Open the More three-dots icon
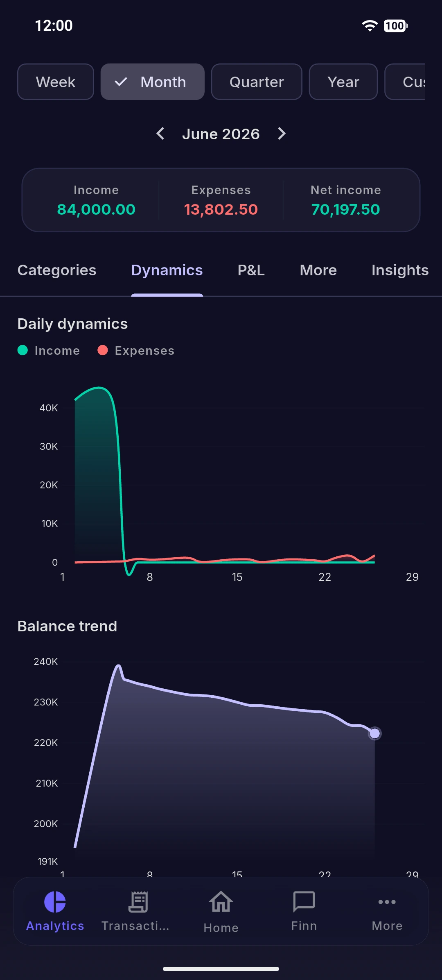 387,902
